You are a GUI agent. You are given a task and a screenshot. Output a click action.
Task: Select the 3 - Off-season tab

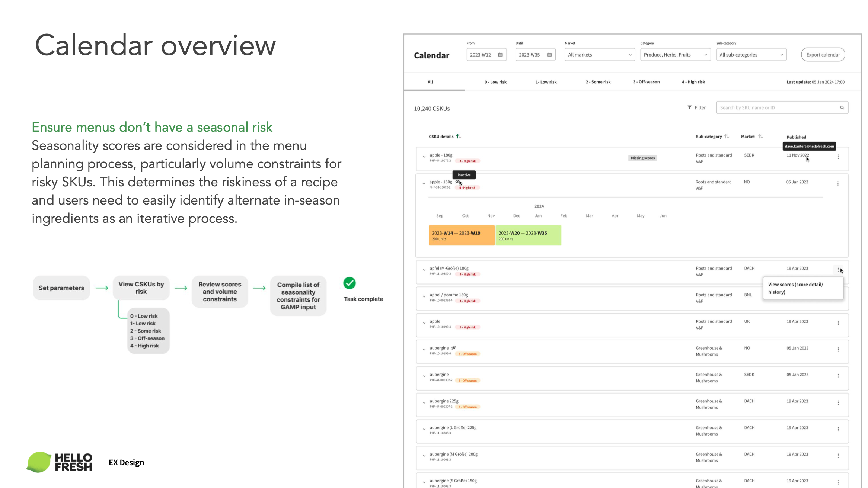646,82
